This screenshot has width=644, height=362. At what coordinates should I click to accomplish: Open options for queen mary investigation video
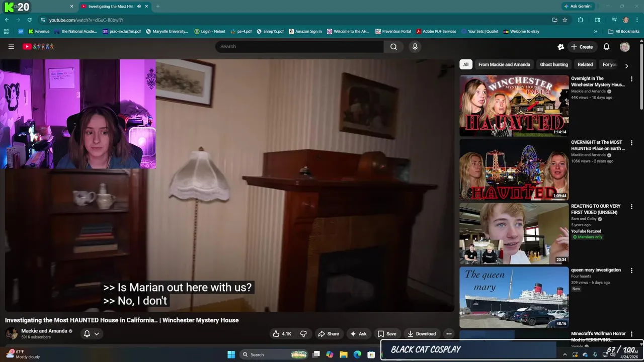click(631, 270)
